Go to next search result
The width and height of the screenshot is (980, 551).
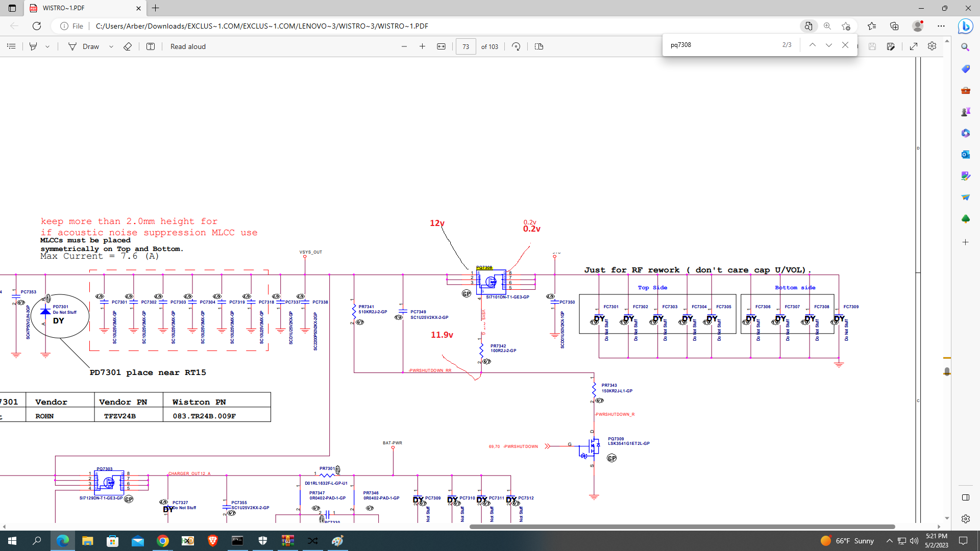tap(829, 45)
